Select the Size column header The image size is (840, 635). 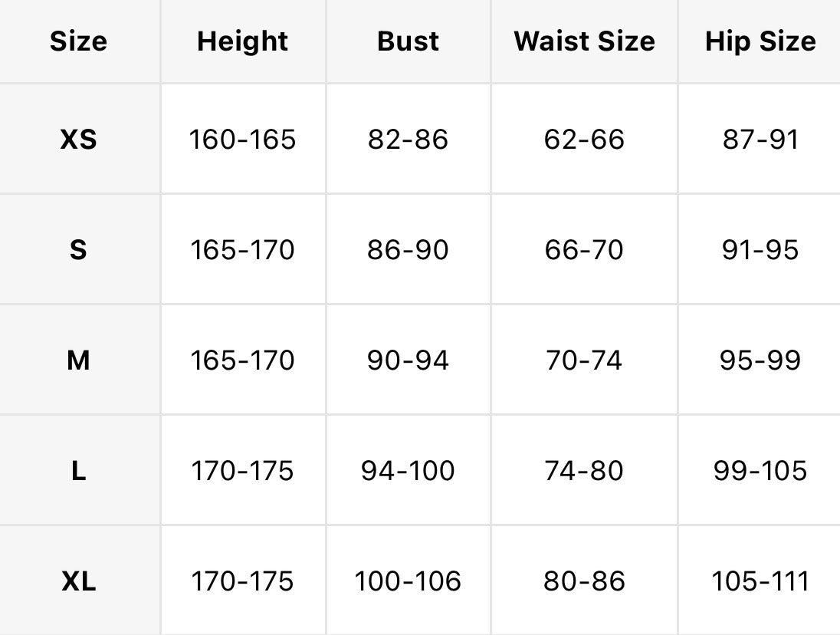(79, 41)
